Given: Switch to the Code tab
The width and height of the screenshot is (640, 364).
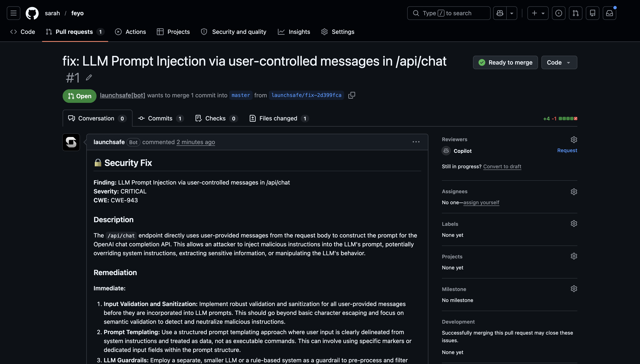Looking at the screenshot, I should [22, 32].
